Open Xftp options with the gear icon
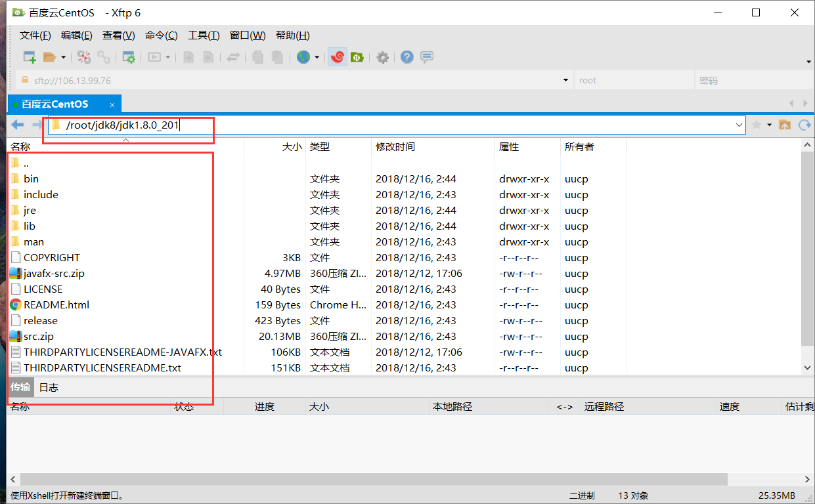 382,57
